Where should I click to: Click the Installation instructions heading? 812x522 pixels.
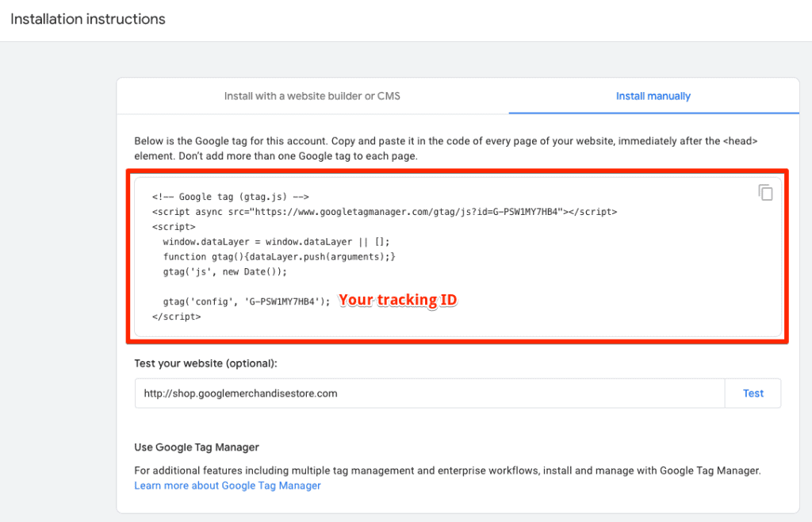[87, 18]
